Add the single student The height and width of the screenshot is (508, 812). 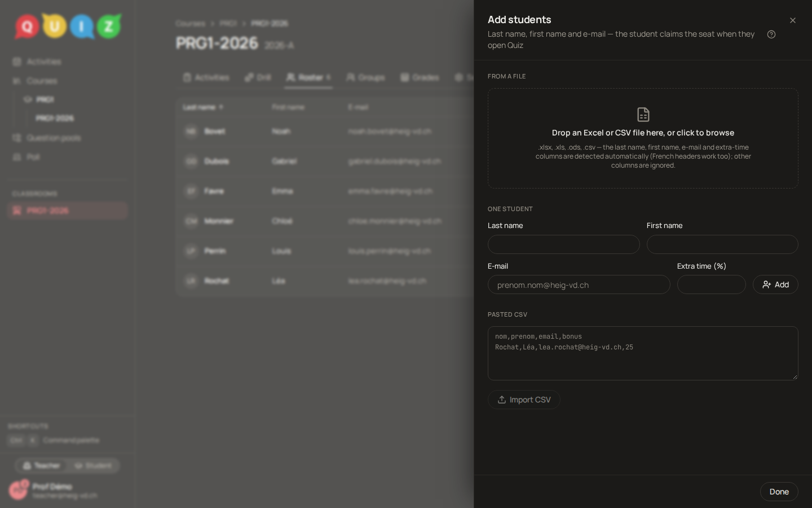(x=775, y=284)
